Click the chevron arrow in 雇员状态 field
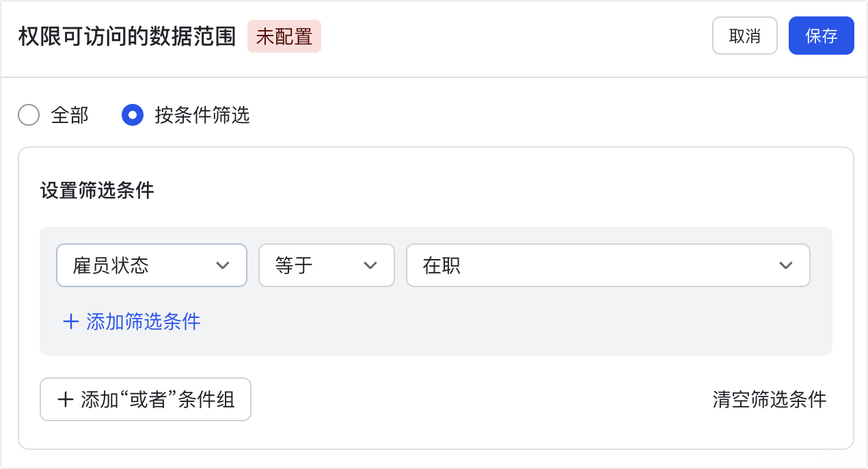The image size is (868, 469). (x=223, y=265)
